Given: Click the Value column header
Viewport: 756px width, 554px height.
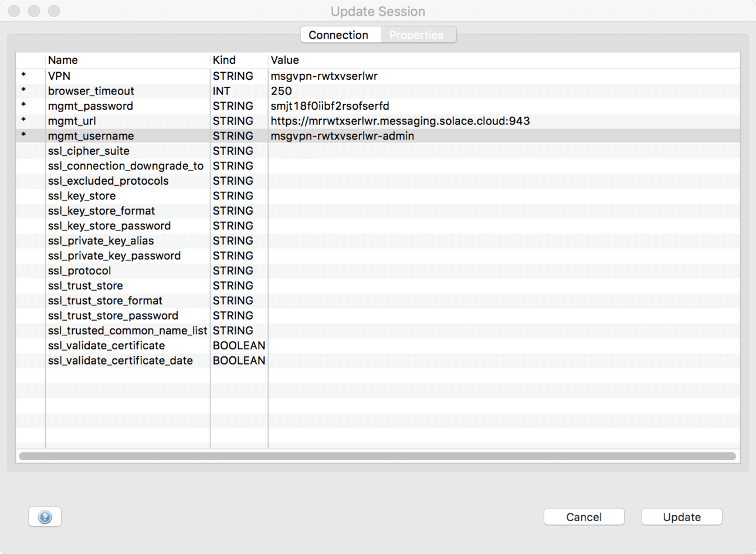Looking at the screenshot, I should pos(284,60).
